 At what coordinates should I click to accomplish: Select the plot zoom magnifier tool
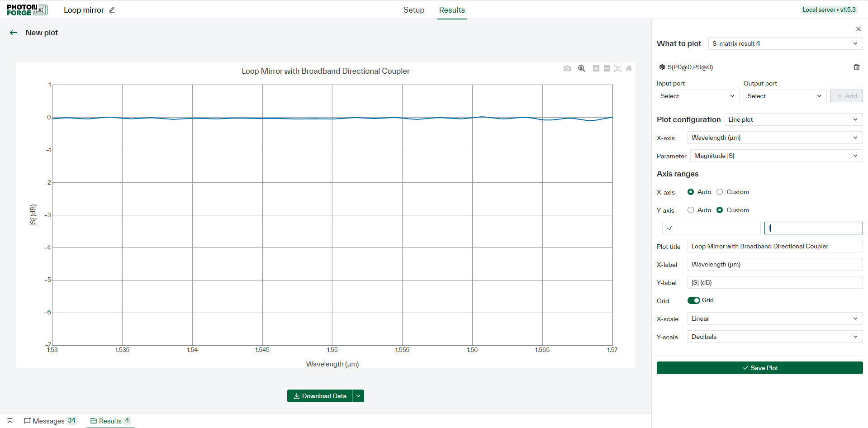click(582, 68)
